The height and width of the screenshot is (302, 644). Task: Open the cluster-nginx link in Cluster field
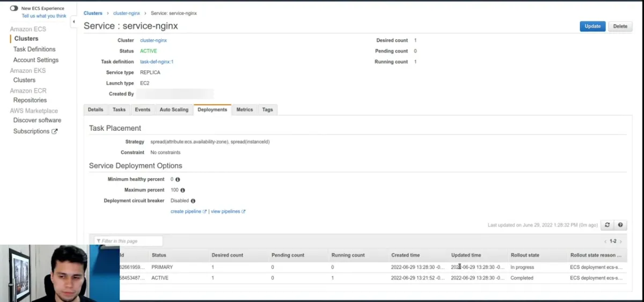pos(153,40)
